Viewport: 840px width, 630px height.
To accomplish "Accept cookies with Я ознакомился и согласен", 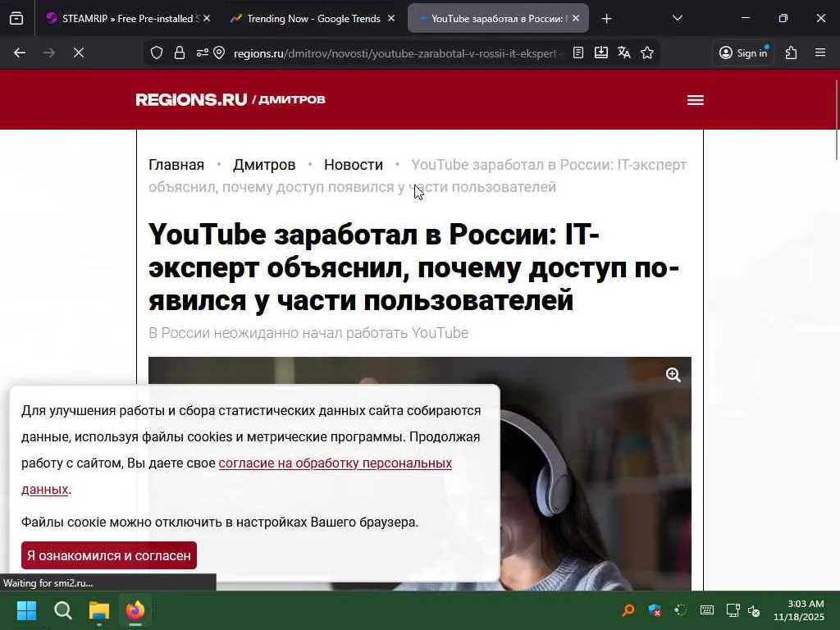I will click(109, 555).
